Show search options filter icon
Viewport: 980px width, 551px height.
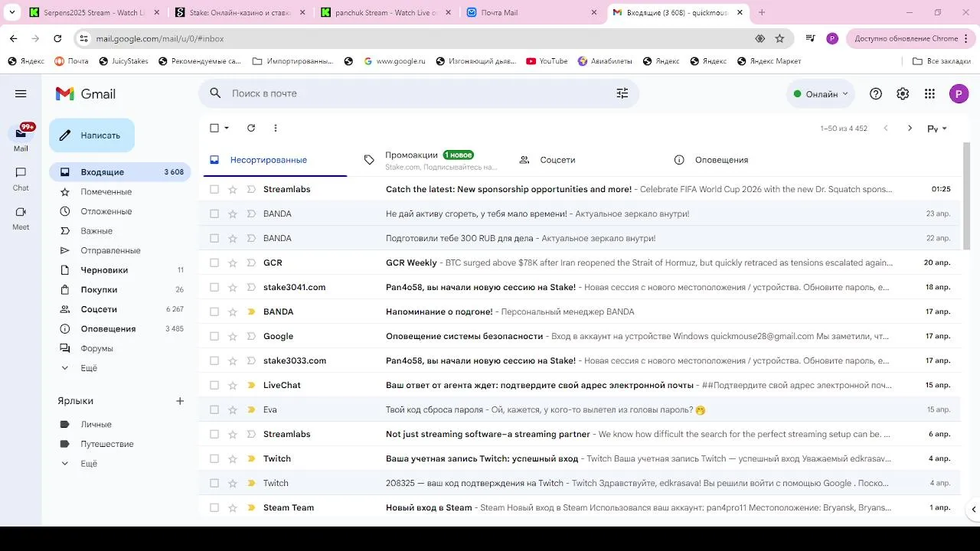(x=622, y=93)
